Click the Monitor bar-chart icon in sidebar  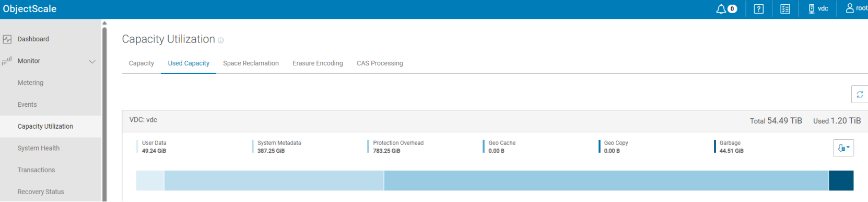coord(7,61)
